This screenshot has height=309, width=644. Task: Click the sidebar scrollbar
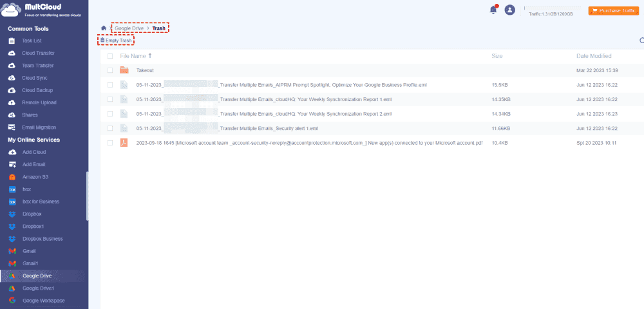click(x=87, y=196)
